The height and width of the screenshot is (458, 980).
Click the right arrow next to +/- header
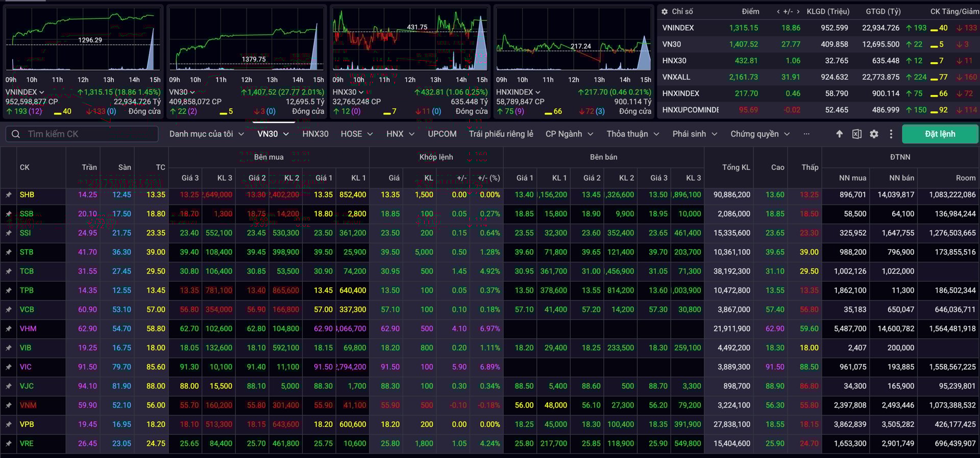click(x=798, y=11)
